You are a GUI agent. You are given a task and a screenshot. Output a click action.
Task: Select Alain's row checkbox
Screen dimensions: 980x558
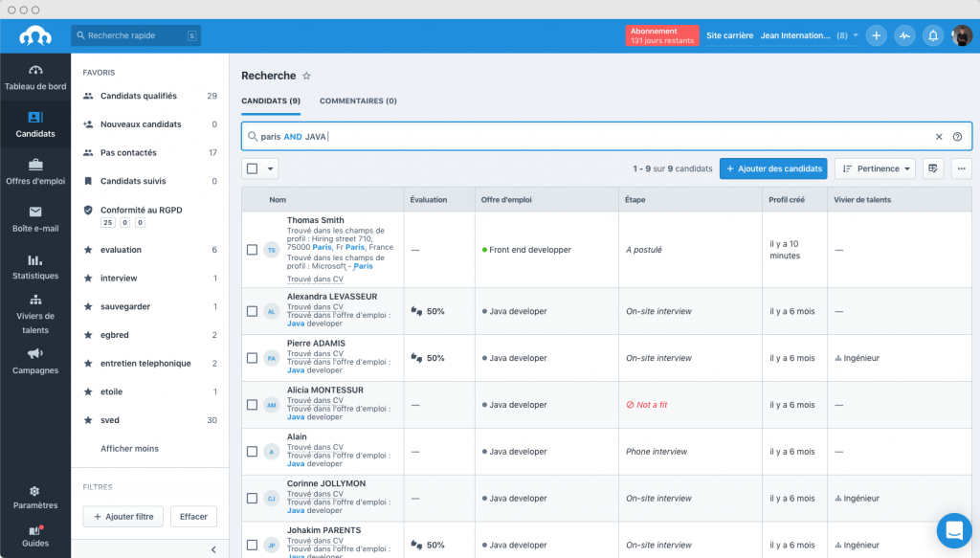coord(252,451)
